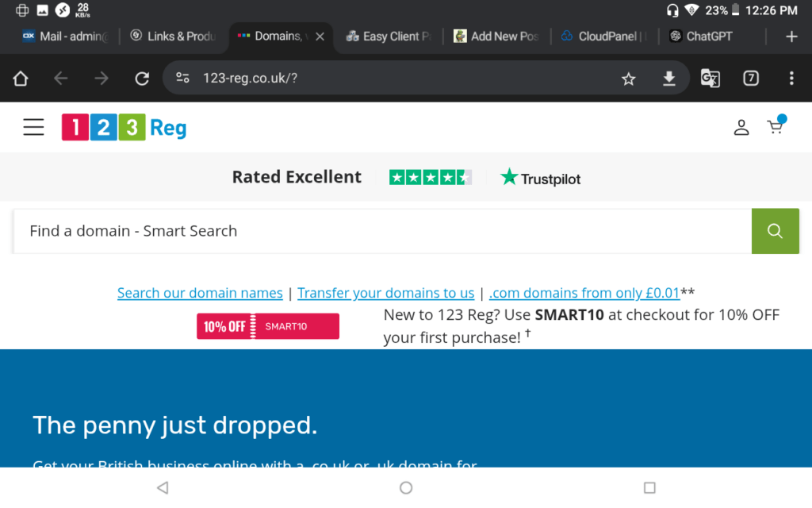Open Transfer your domains to us link
Viewport: 812px width, 508px height.
click(x=386, y=293)
